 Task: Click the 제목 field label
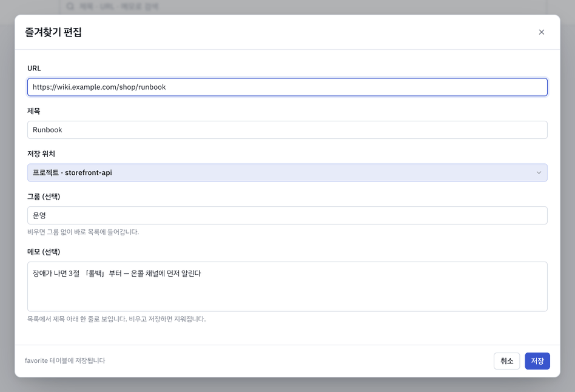coord(34,111)
